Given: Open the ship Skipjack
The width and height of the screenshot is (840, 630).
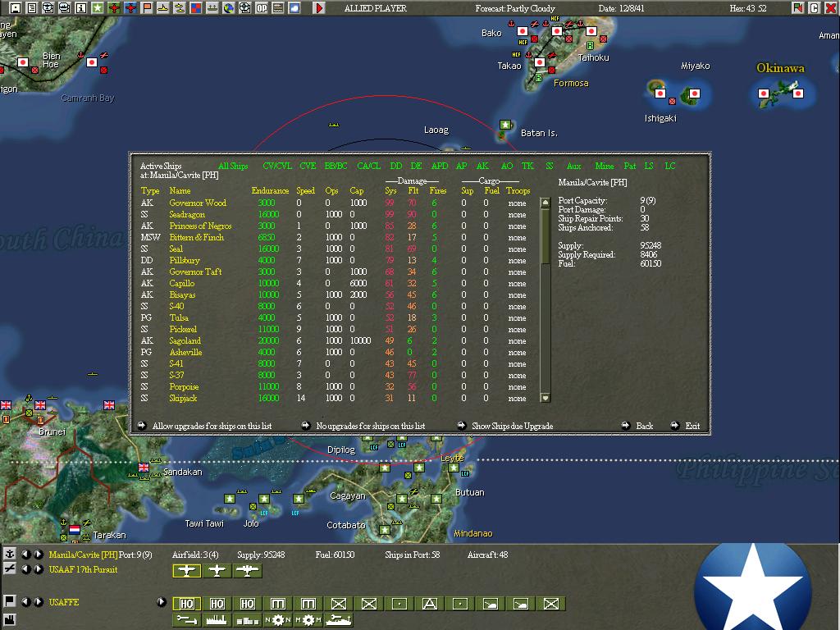Looking at the screenshot, I should (183, 398).
